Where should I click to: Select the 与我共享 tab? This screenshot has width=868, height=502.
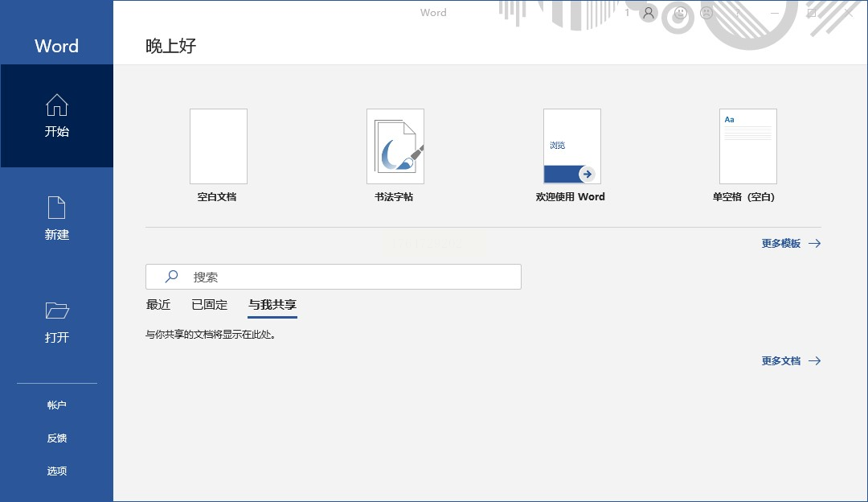click(272, 305)
